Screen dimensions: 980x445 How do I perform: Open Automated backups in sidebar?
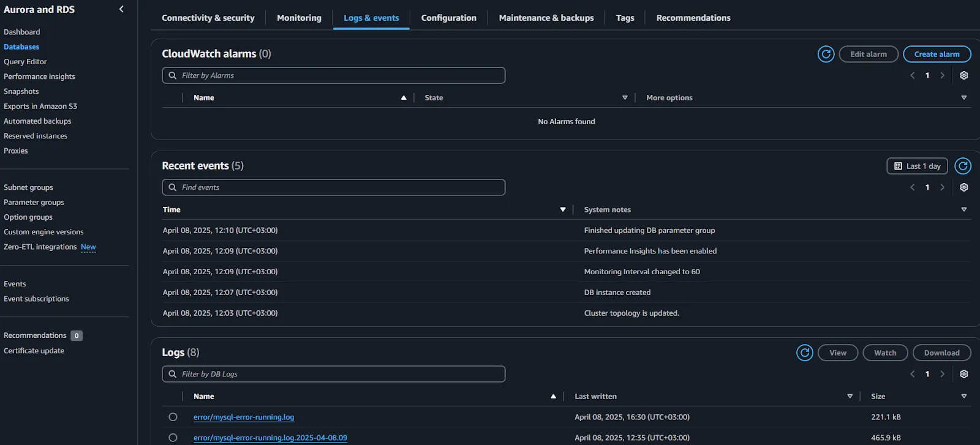[x=37, y=121]
